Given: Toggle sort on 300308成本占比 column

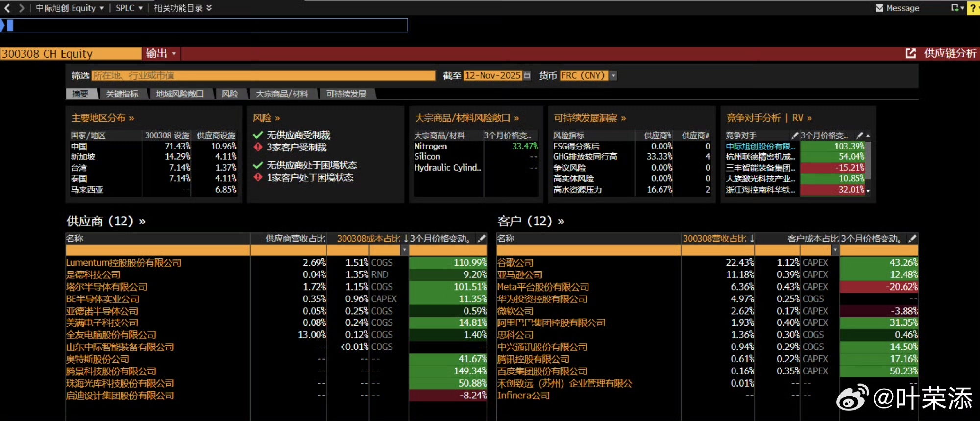Looking at the screenshot, I should click(368, 239).
